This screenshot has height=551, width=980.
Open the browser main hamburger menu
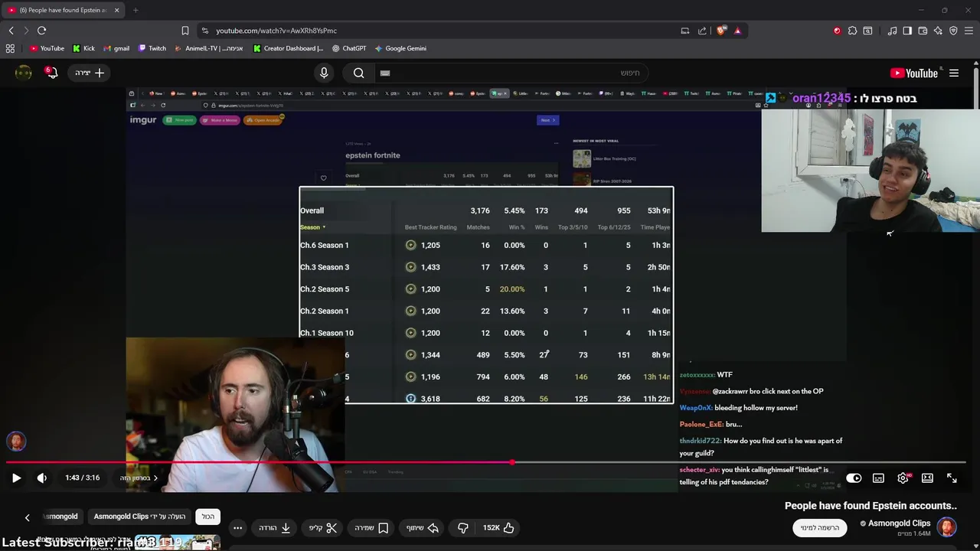coord(969,31)
